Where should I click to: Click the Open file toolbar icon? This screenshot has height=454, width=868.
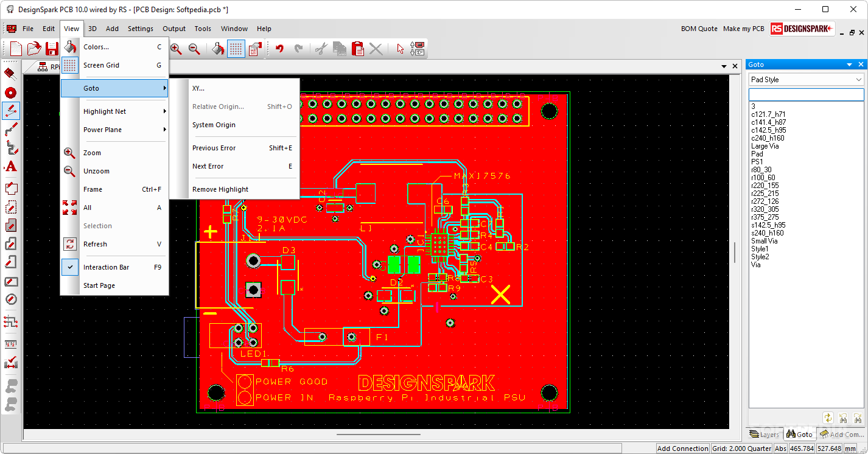[x=34, y=49]
